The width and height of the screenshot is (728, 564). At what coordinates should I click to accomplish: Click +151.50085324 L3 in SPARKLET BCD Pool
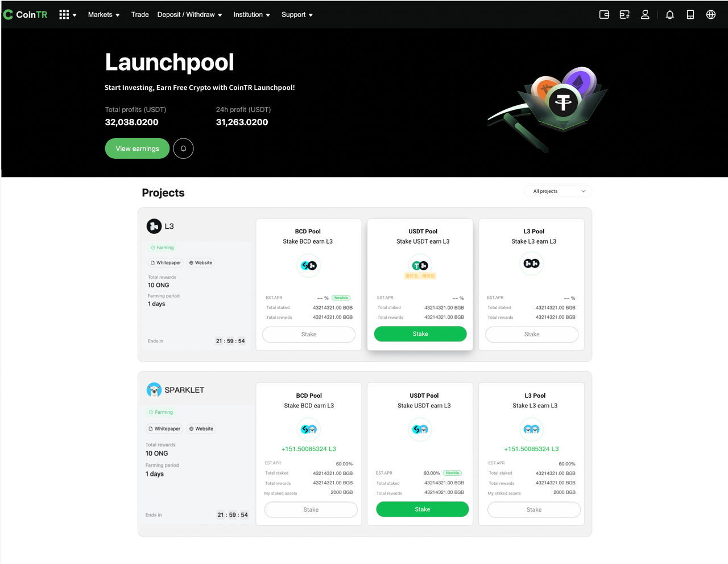(x=309, y=449)
